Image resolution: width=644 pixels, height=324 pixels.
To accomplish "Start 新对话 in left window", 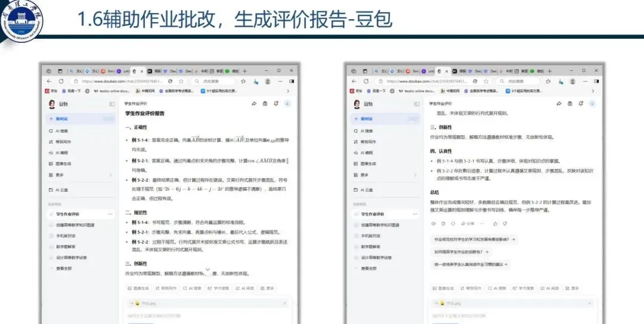I will click(x=80, y=119).
